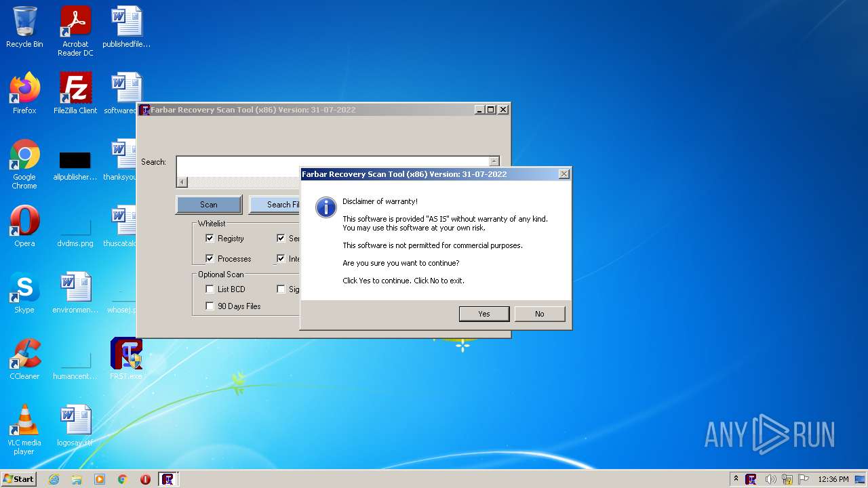The image size is (868, 488).
Task: Open the Windows Start menu
Action: [x=19, y=479]
